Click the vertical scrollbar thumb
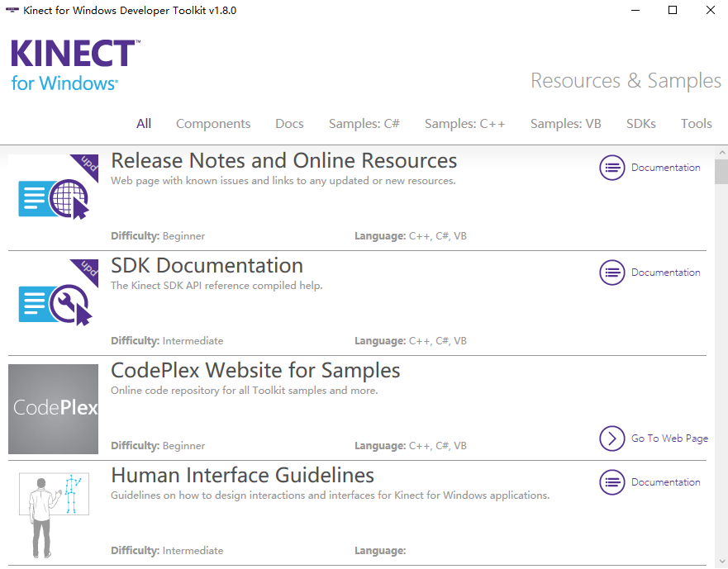728x569 pixels. point(721,173)
